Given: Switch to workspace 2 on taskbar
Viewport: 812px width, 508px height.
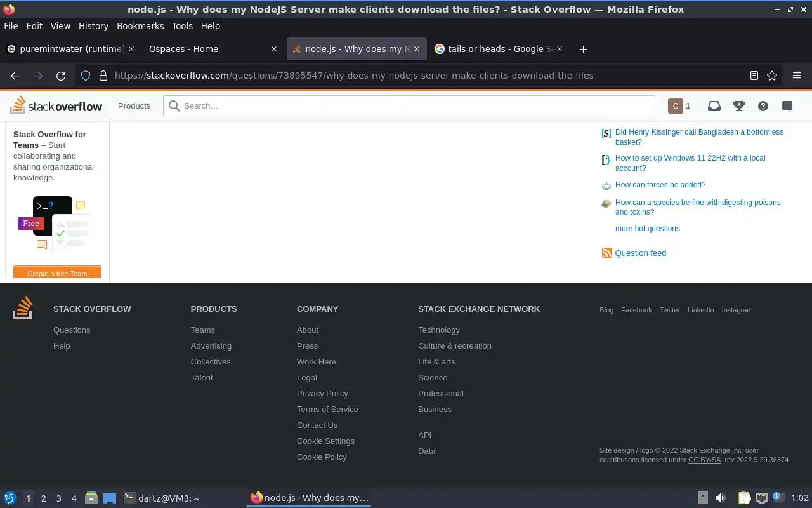Looking at the screenshot, I should coord(43,498).
